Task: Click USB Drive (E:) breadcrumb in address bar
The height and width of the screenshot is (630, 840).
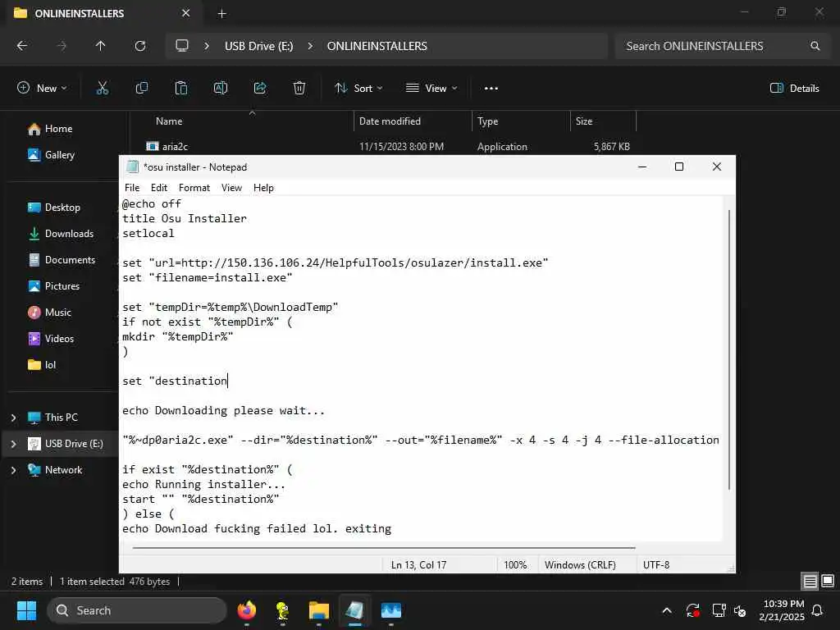Action: 258,46
